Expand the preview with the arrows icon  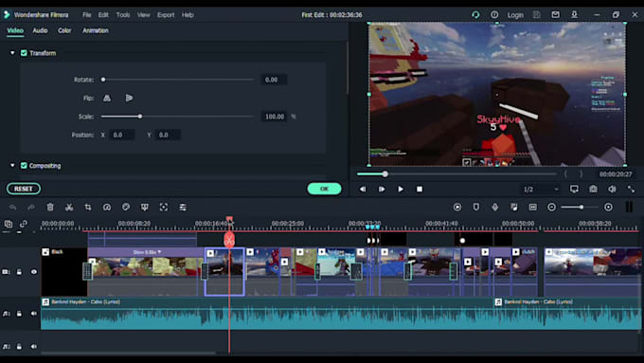point(631,190)
